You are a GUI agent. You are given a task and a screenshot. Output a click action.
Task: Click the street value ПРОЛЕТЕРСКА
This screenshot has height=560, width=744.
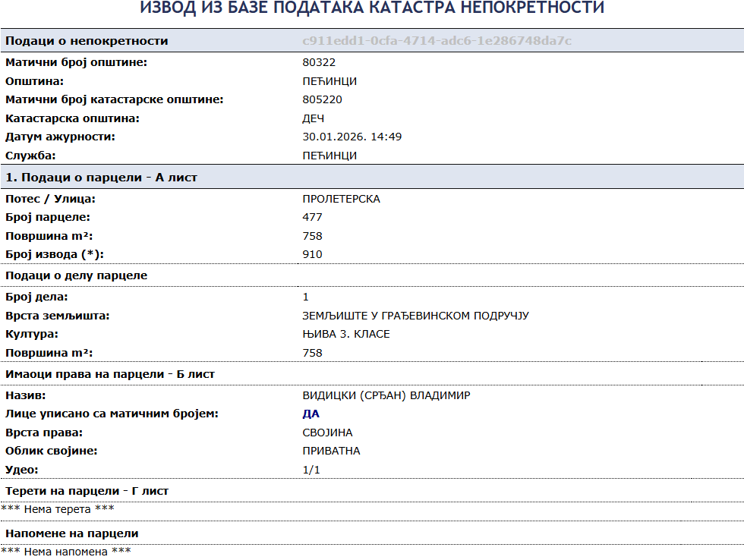tap(341, 199)
